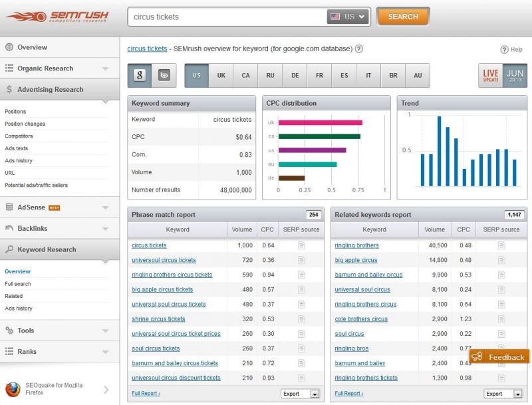Open SERP source for big apple circus keyword
This screenshot has width=532, height=405.
point(501,260)
